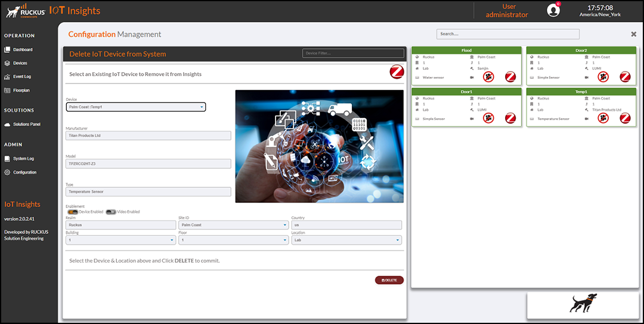The image size is (644, 324).
Task: Click the camera icon on the Temp1 card
Action: [x=587, y=119]
